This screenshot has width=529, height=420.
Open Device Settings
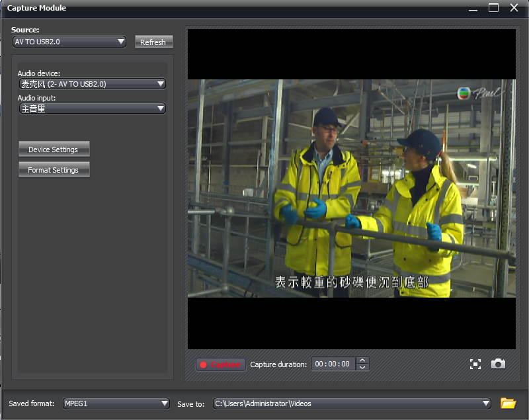click(54, 149)
